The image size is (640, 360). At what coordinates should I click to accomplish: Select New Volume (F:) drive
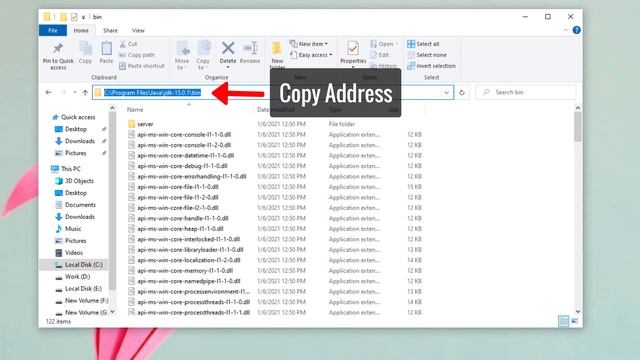(82, 300)
